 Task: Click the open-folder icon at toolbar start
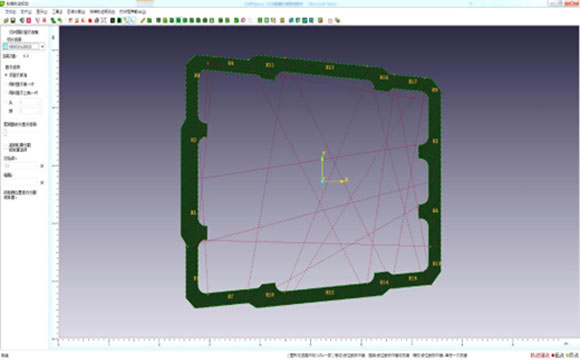pyautogui.click(x=6, y=20)
